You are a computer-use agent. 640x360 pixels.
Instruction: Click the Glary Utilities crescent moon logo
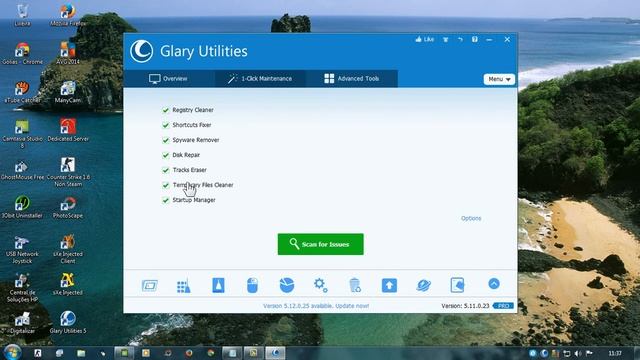click(x=142, y=51)
